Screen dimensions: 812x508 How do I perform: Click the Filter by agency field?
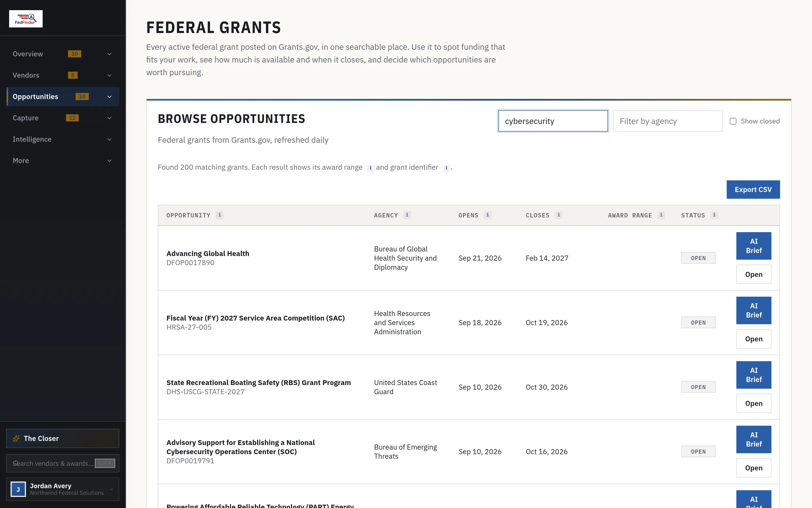[x=667, y=121]
